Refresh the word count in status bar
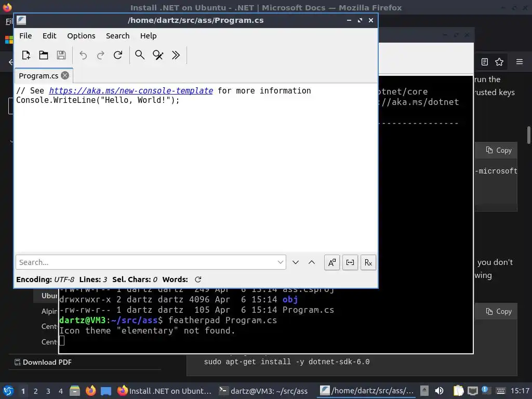The image size is (532, 399). click(198, 279)
